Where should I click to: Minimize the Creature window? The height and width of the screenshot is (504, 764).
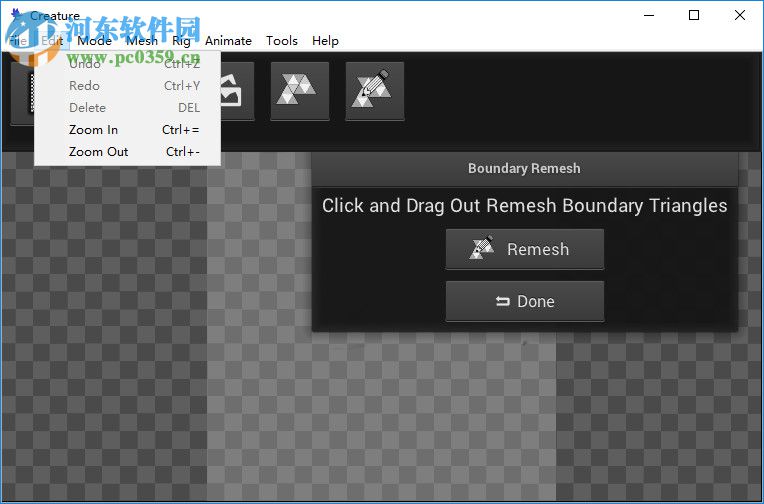tap(649, 15)
